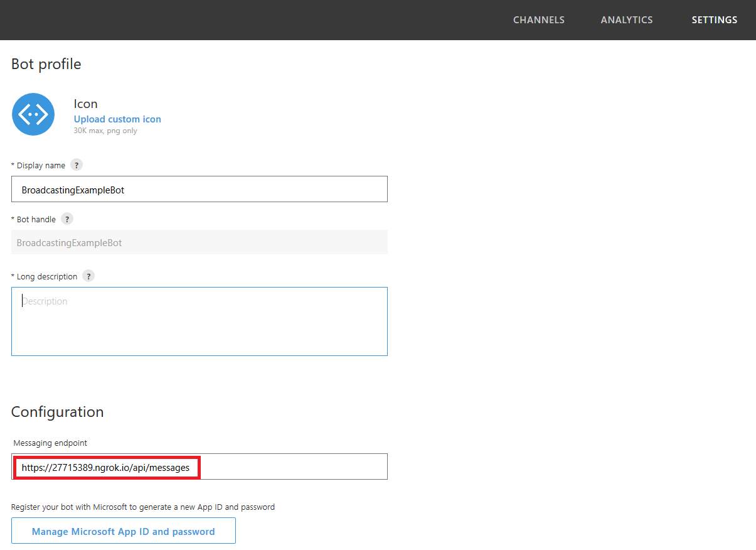This screenshot has height=550, width=756.
Task: Click the disabled Bot handle field
Action: click(200, 242)
